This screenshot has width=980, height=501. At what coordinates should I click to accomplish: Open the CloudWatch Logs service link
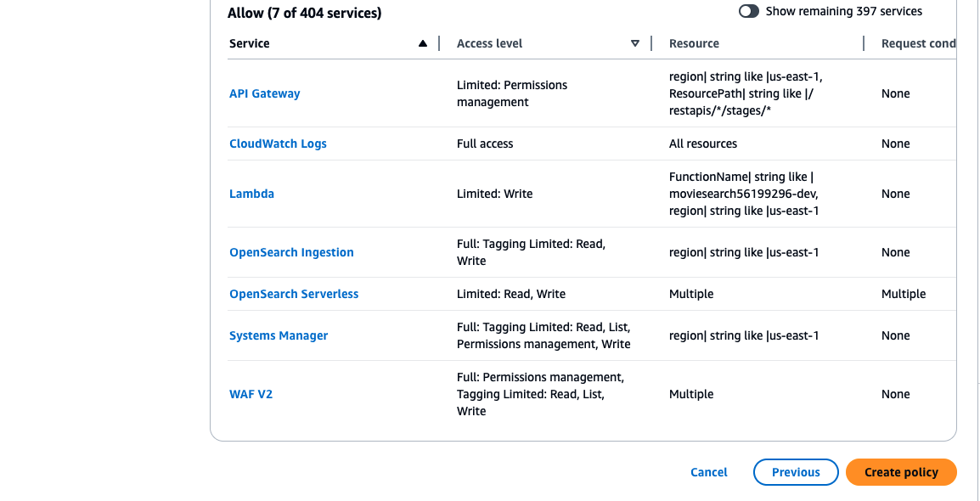(278, 144)
